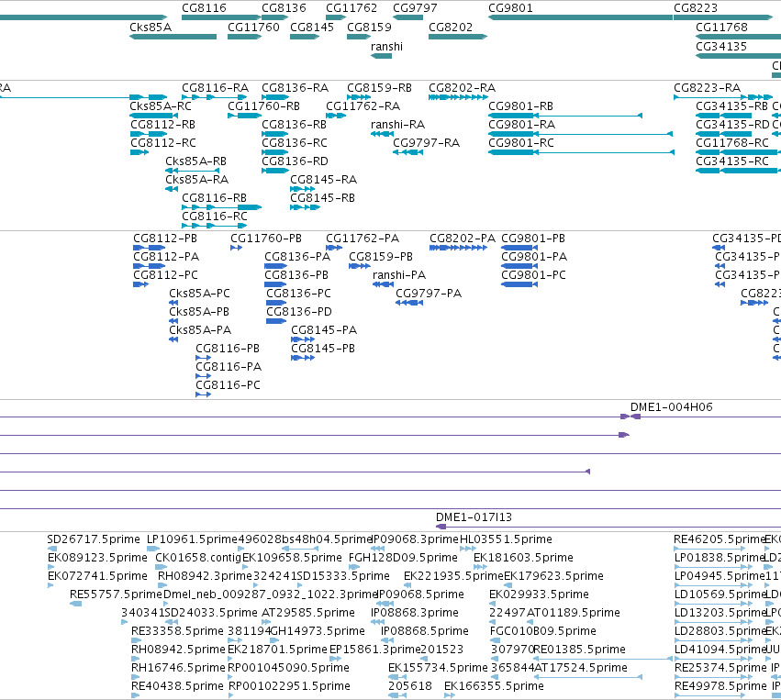This screenshot has height=700, width=781.
Task: Select protein CG8136-PD
Action: 299,312
